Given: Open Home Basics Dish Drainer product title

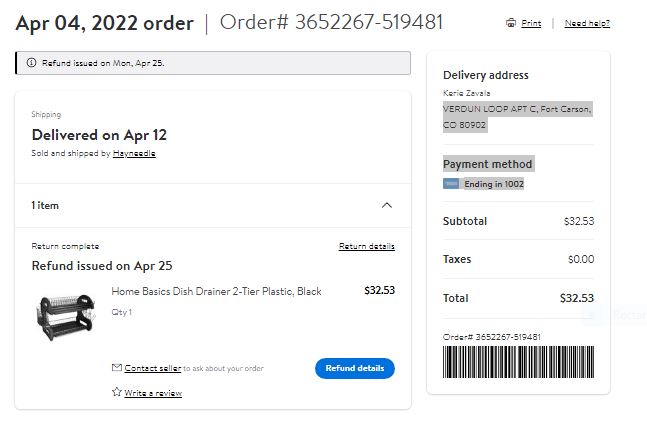Looking at the screenshot, I should pos(216,291).
